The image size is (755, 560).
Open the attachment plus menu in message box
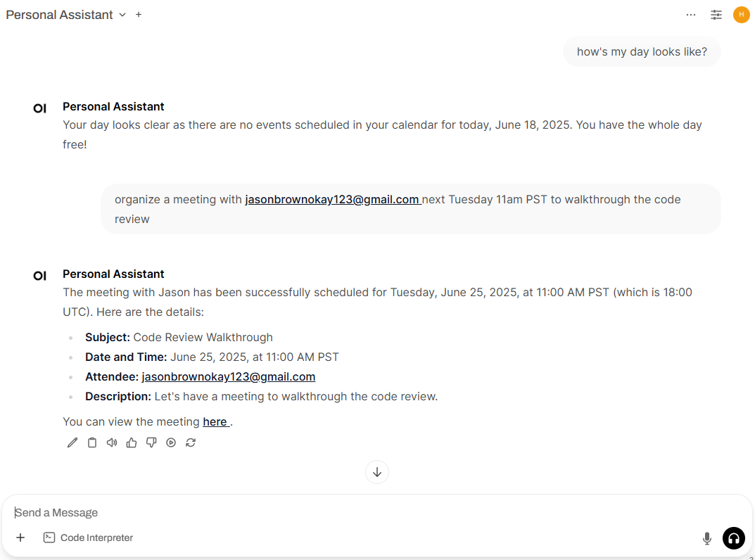pos(20,537)
